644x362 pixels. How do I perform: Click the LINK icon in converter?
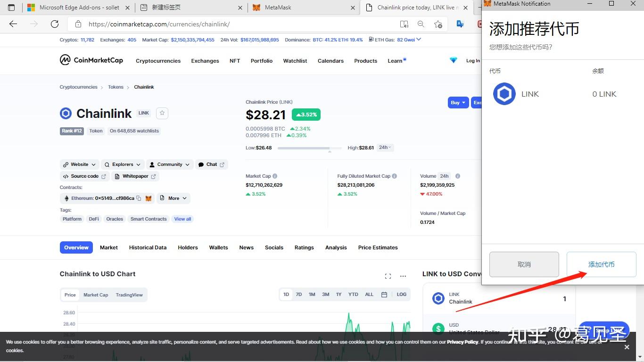click(x=438, y=298)
